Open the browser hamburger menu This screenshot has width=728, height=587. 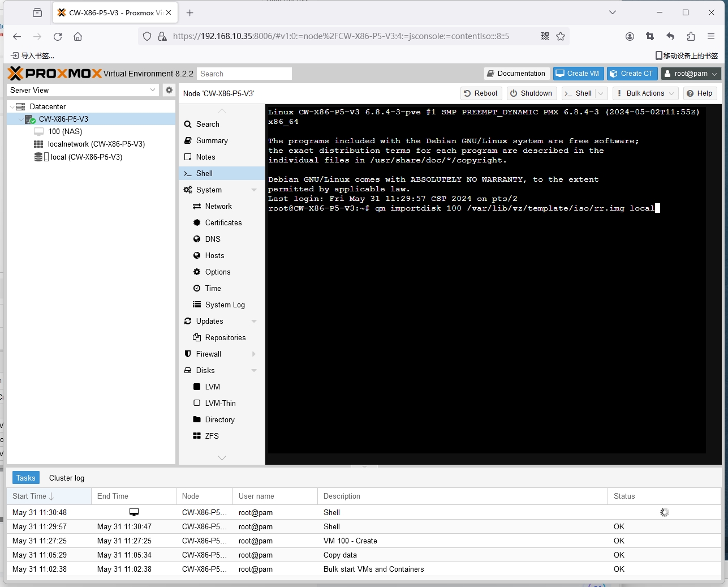coord(711,36)
